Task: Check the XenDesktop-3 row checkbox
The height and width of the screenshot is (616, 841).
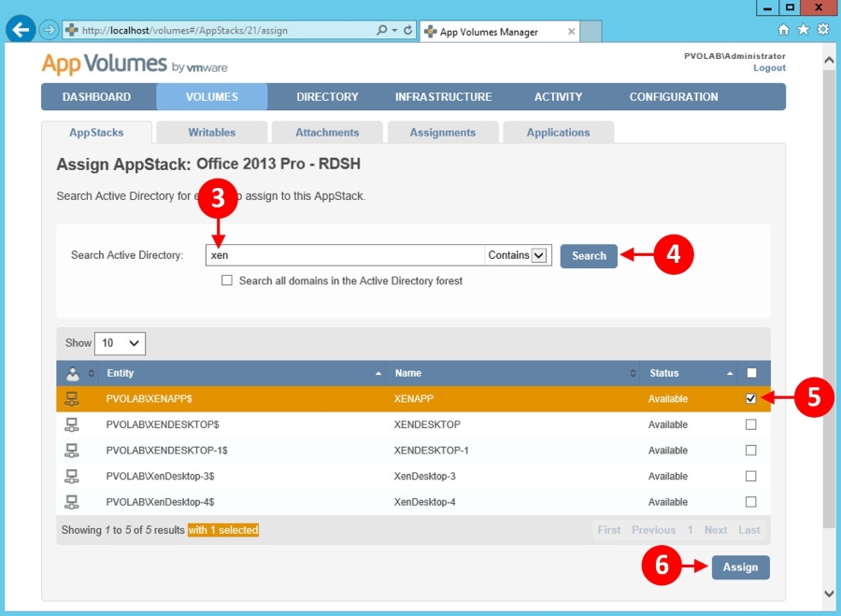Action: (751, 476)
